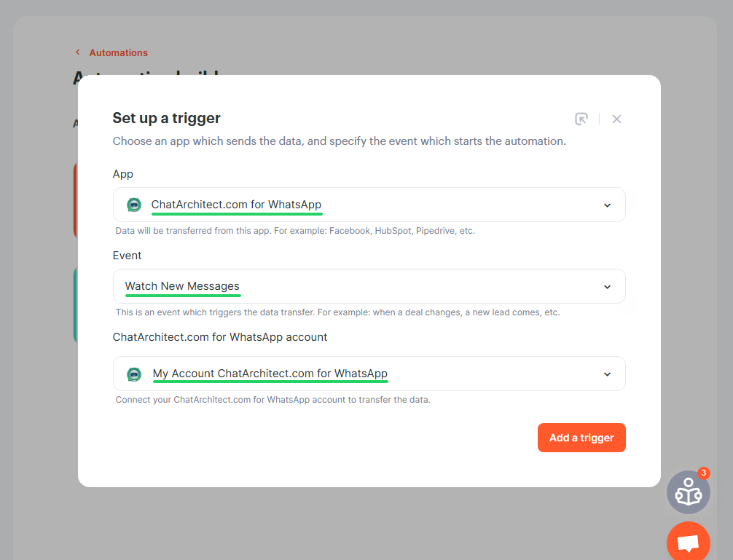Click the Set up a trigger heading
Screen dimensions: 733x560
coord(166,118)
